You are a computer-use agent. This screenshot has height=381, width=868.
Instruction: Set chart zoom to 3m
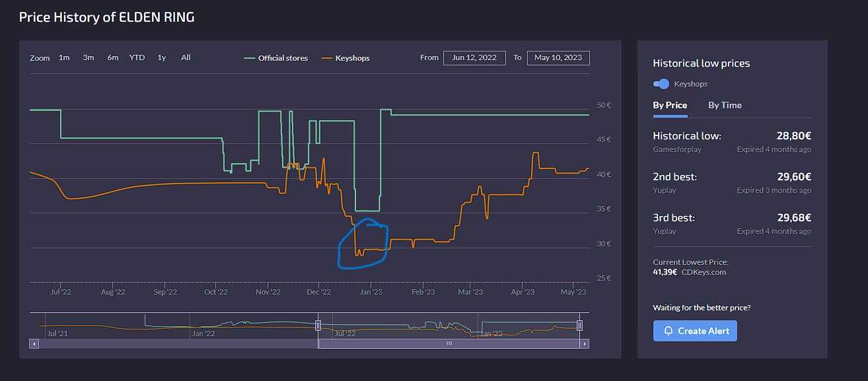point(89,57)
